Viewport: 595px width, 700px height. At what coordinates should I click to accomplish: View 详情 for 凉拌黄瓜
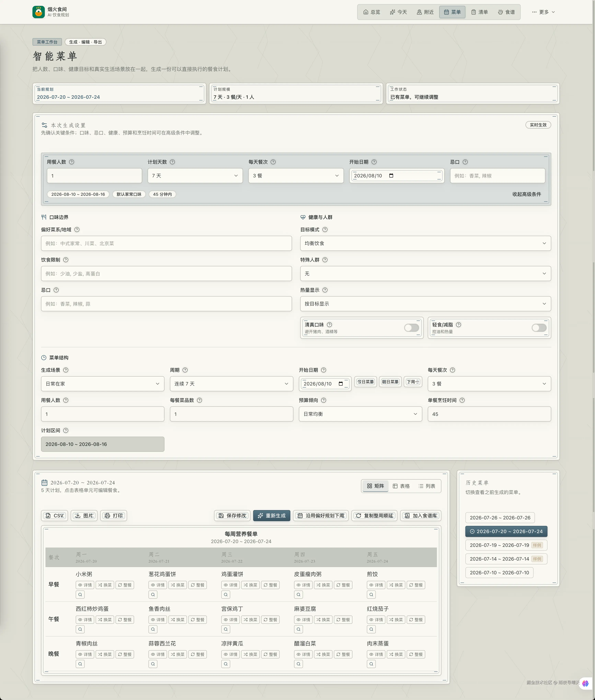point(231,655)
